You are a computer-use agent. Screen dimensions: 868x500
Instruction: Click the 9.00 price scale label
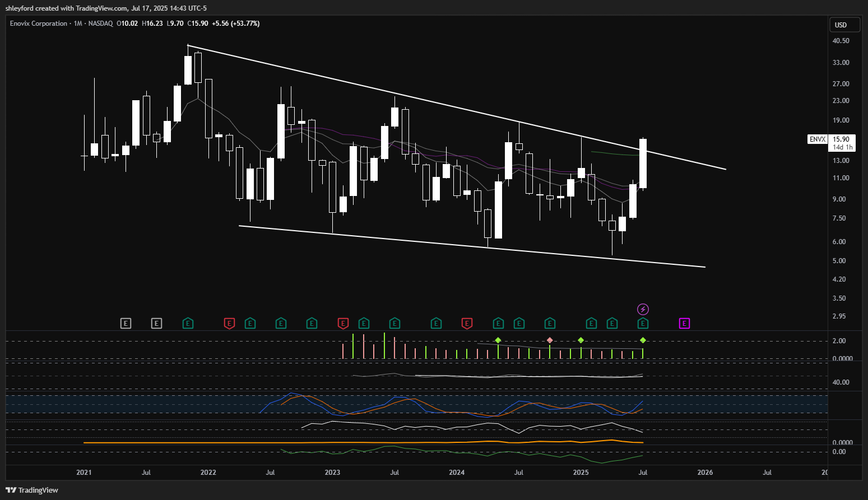point(839,199)
